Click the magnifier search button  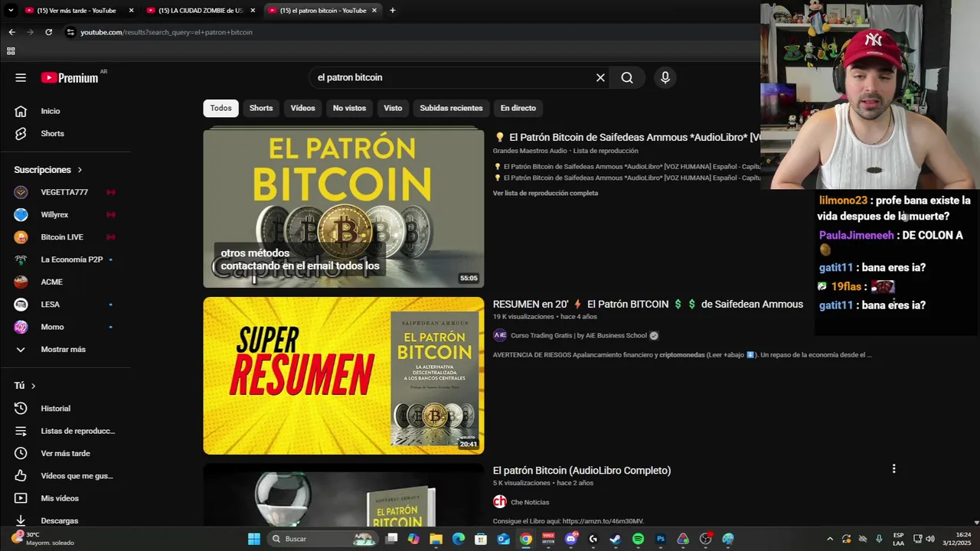coord(627,77)
